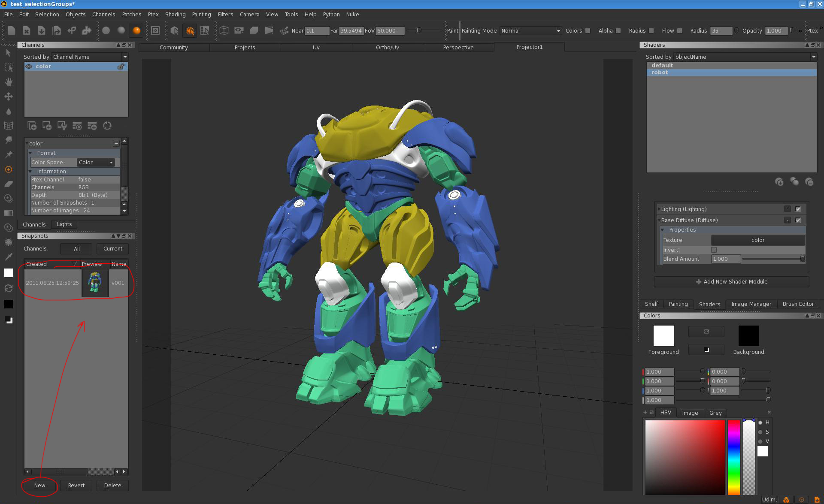
Task: Open the Filters menu
Action: (225, 14)
